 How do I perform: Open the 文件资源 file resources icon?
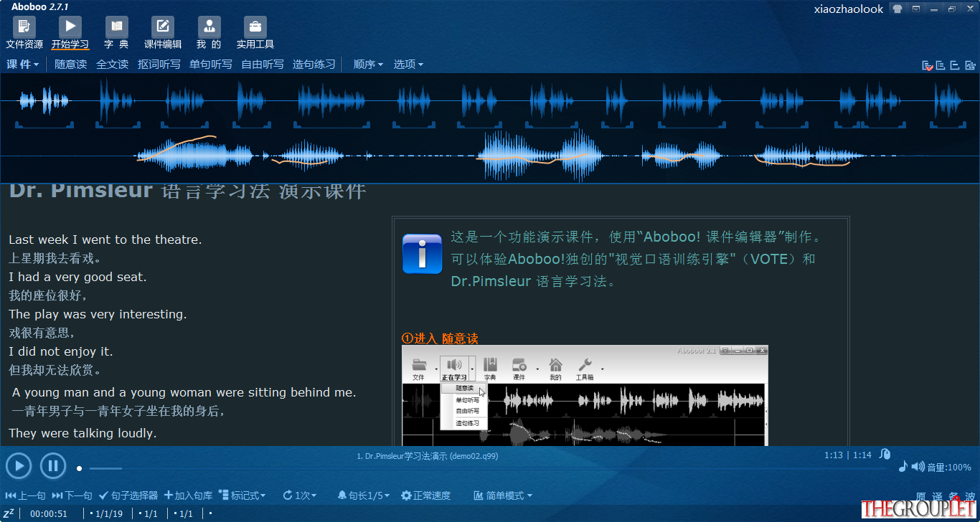pos(24,33)
